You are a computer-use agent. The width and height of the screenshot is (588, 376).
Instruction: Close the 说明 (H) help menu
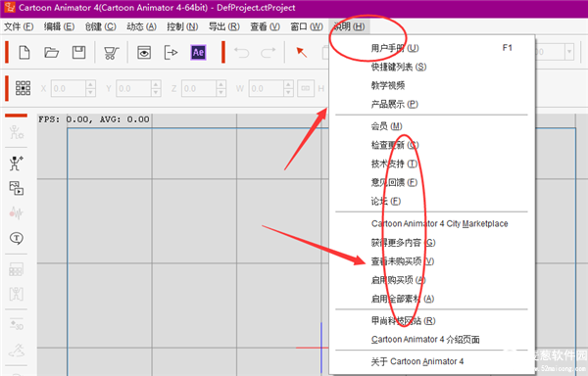point(349,26)
